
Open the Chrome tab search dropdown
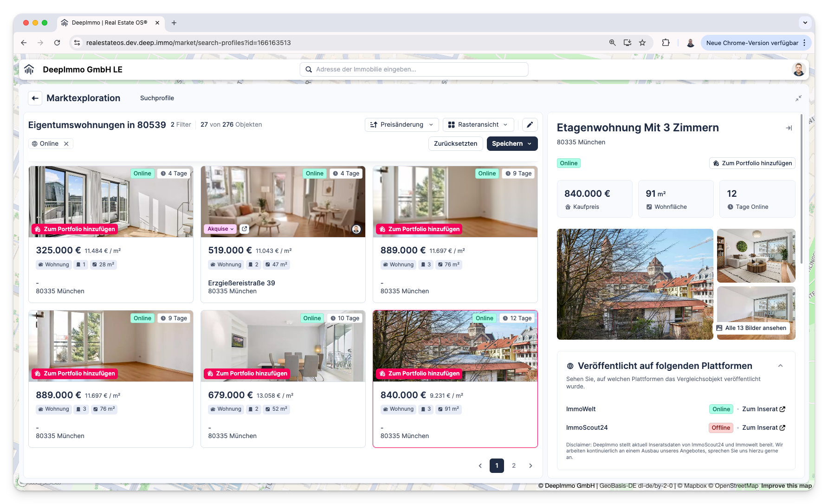(x=805, y=23)
